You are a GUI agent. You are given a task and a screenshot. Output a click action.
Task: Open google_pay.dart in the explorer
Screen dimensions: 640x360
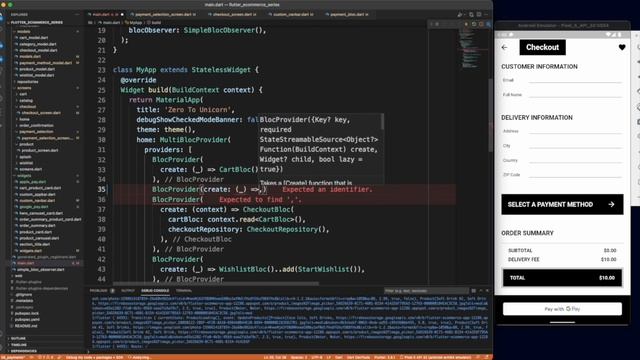tap(33, 207)
